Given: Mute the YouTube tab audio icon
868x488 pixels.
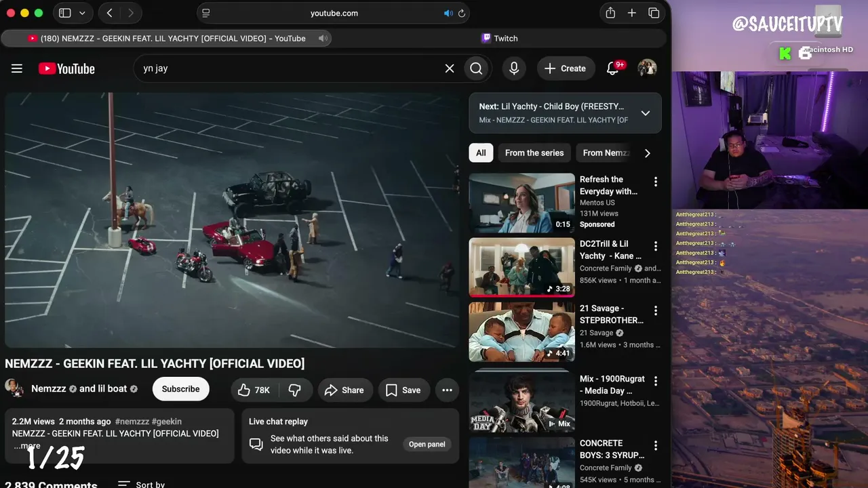Looking at the screenshot, I should (x=323, y=39).
